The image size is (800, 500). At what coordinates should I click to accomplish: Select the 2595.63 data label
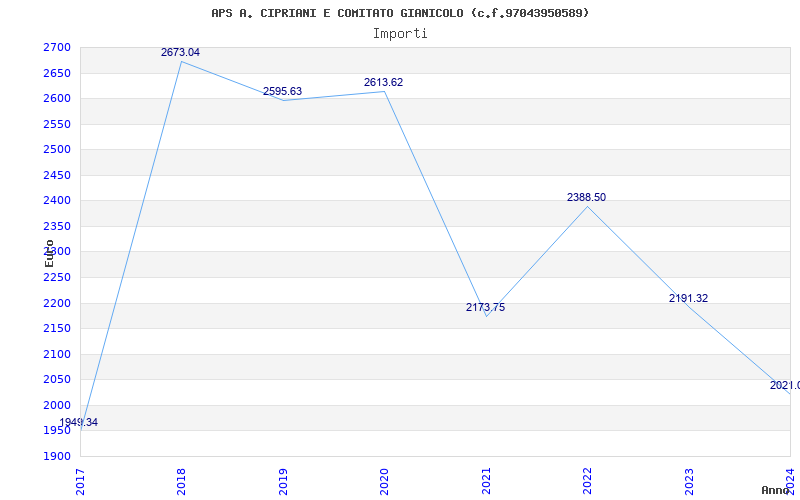(282, 92)
